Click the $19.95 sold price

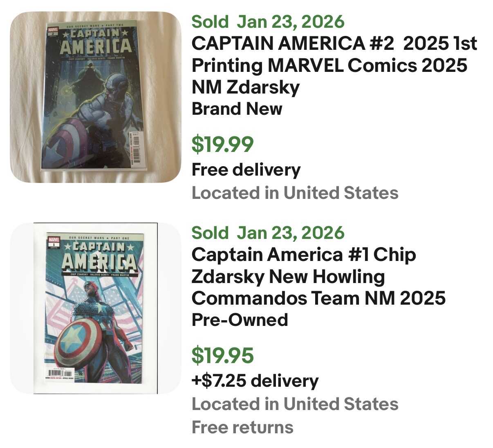click(222, 355)
